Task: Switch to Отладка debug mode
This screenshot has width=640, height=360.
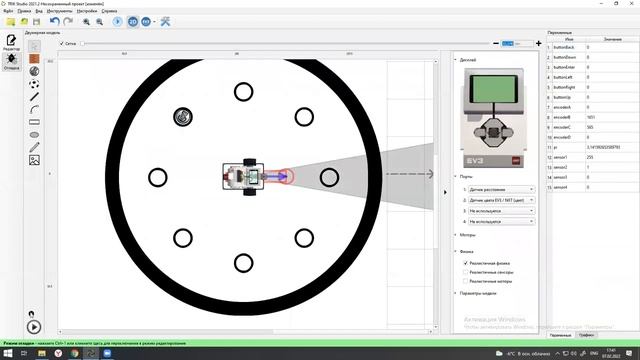Action: pyautogui.click(x=11, y=62)
